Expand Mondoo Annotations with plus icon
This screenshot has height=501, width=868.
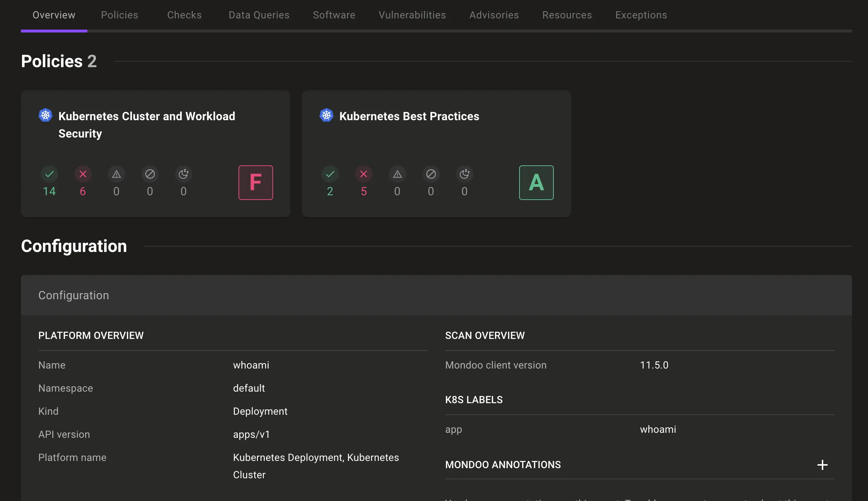pyautogui.click(x=822, y=465)
